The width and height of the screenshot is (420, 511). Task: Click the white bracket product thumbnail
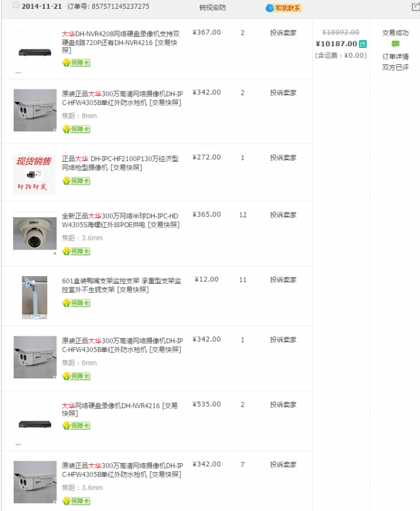click(34, 297)
